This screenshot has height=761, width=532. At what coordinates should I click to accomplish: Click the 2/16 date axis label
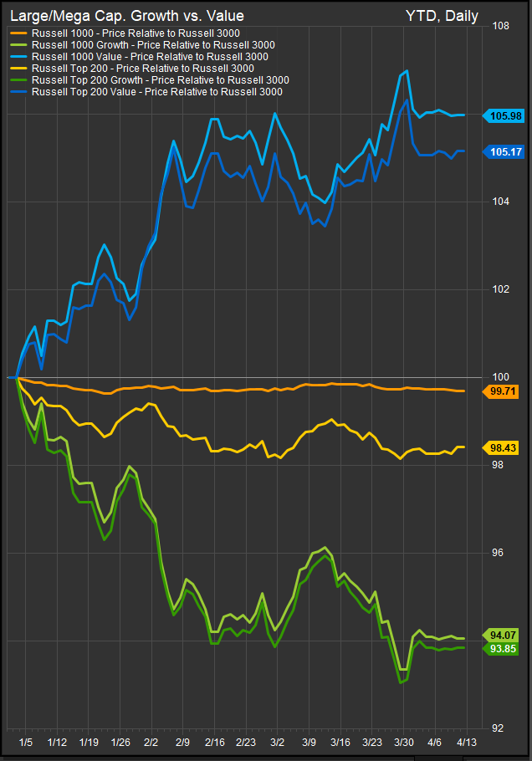tap(214, 742)
